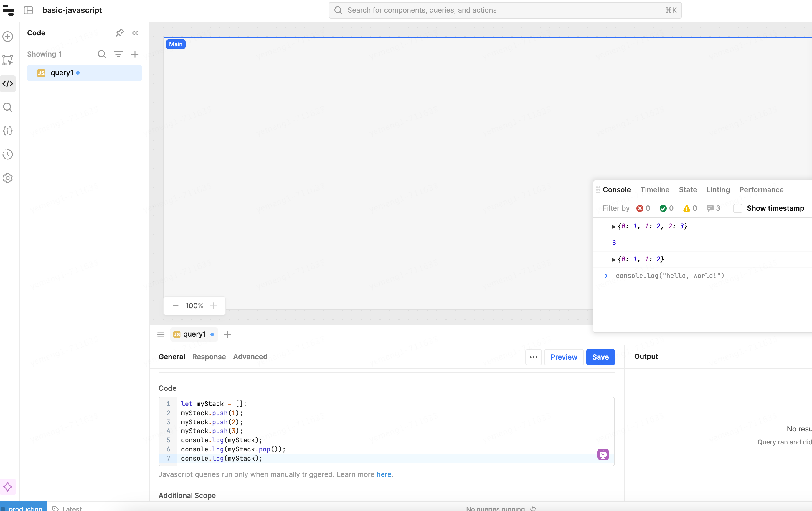Switch to the Advanced tab
The width and height of the screenshot is (812, 511).
coord(250,357)
